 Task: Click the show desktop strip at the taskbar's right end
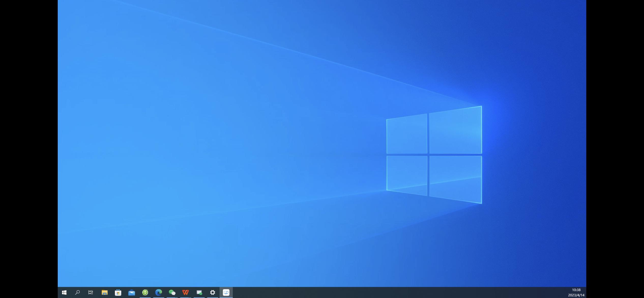(586, 292)
